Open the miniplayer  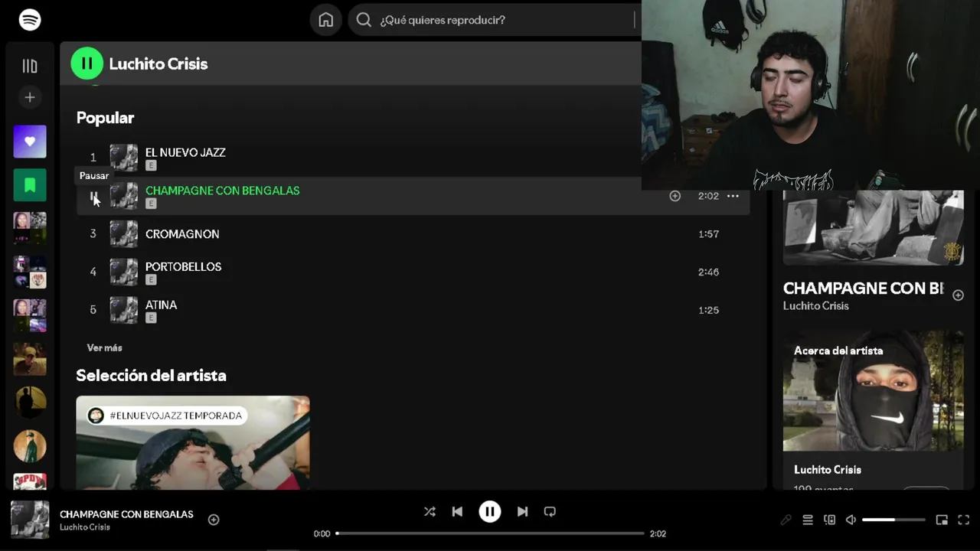point(942,520)
